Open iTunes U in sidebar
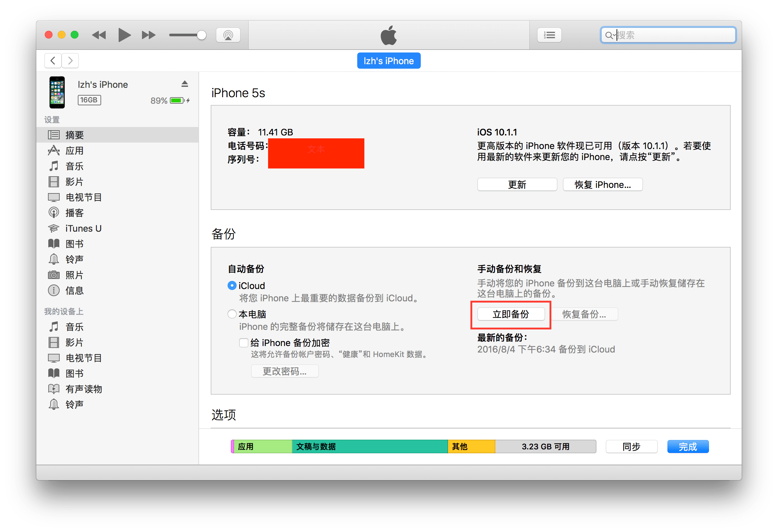 (x=117, y=228)
